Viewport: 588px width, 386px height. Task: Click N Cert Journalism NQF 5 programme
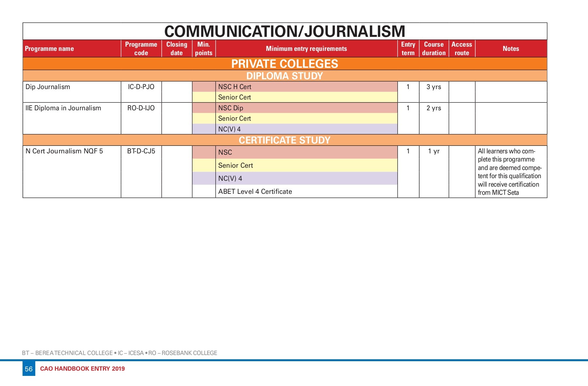(x=64, y=151)
